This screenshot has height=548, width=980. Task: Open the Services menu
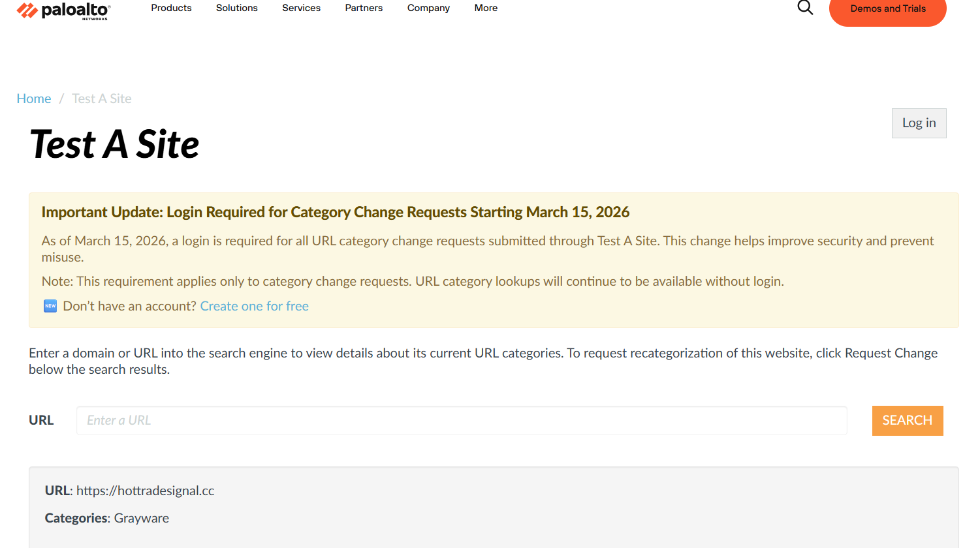[x=301, y=8]
